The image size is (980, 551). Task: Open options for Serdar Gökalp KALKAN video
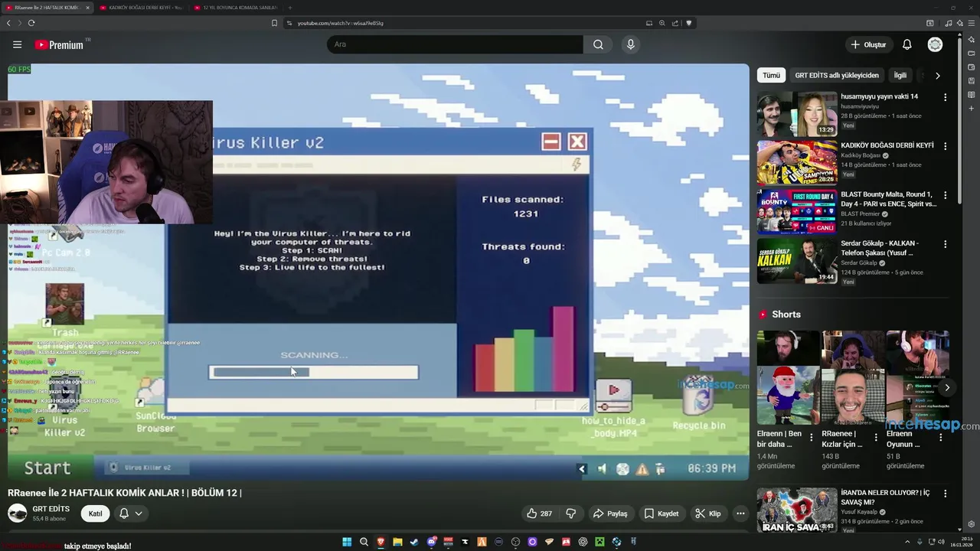tap(945, 244)
